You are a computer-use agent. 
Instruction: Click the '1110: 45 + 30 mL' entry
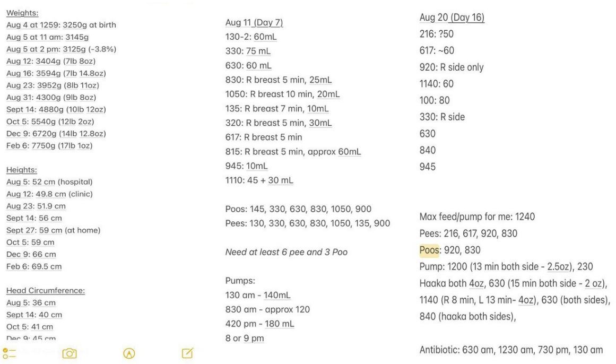click(x=259, y=180)
